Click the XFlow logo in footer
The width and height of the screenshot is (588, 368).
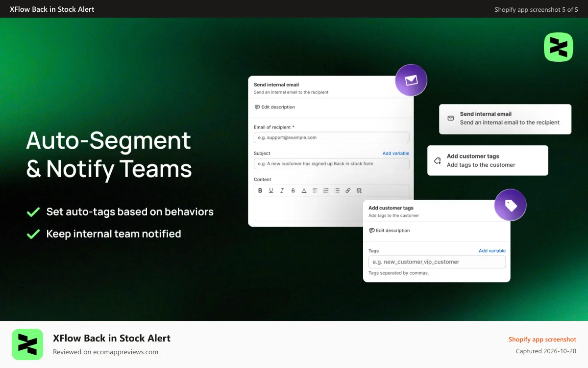click(27, 344)
